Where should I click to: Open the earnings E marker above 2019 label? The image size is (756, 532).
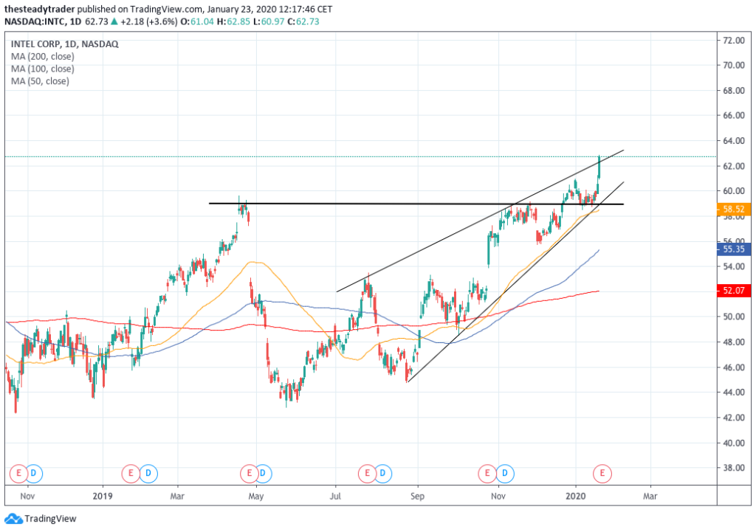[131, 473]
